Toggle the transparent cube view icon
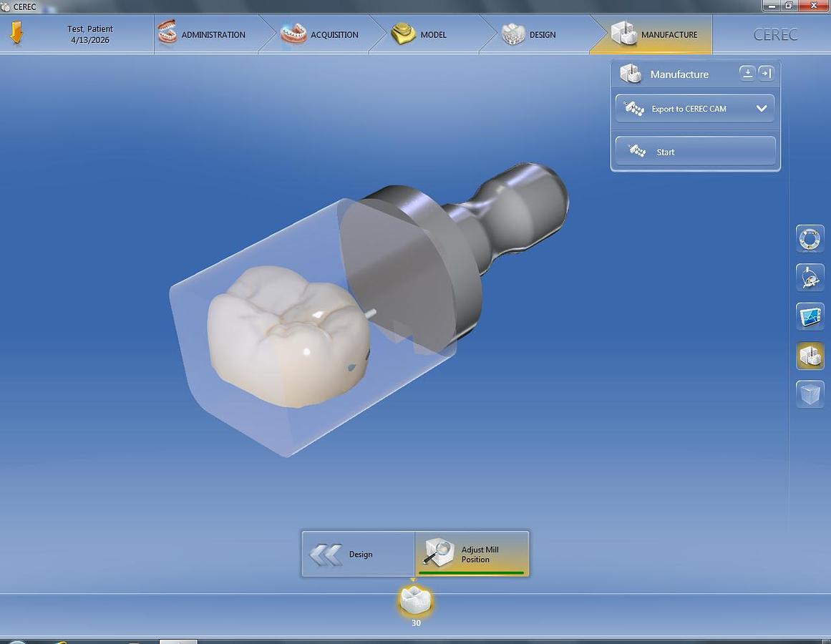 tap(810, 394)
